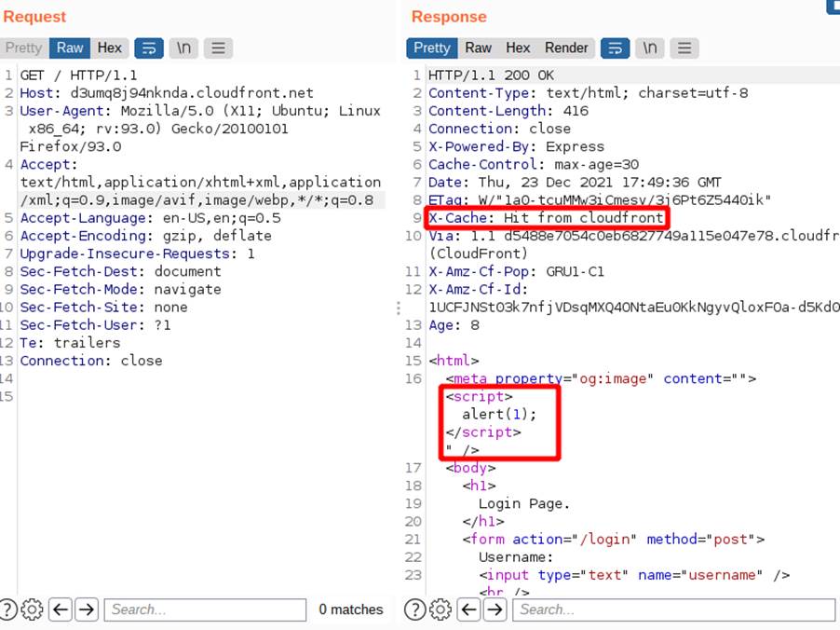The width and height of the screenshot is (840, 630).
Task: Open Response search settings gear
Action: [440, 609]
